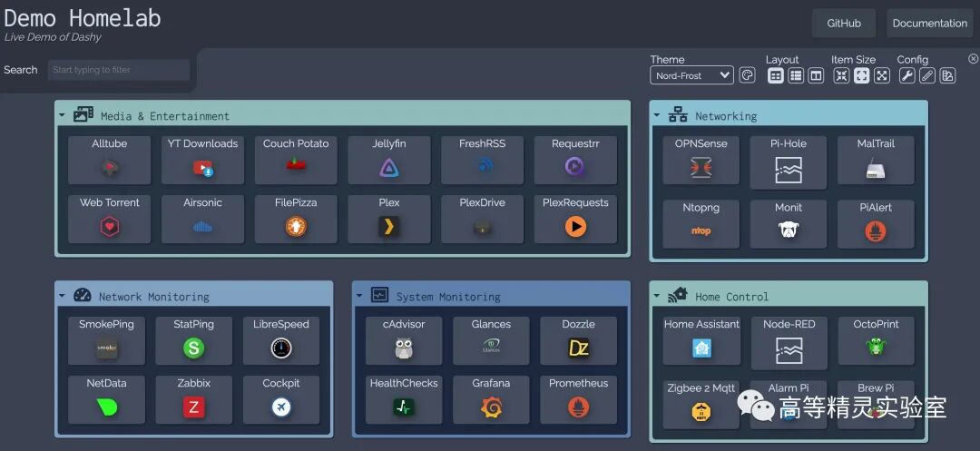Open the Pi-Hole tile
Screen dimensions: 980x451
[x=789, y=162]
